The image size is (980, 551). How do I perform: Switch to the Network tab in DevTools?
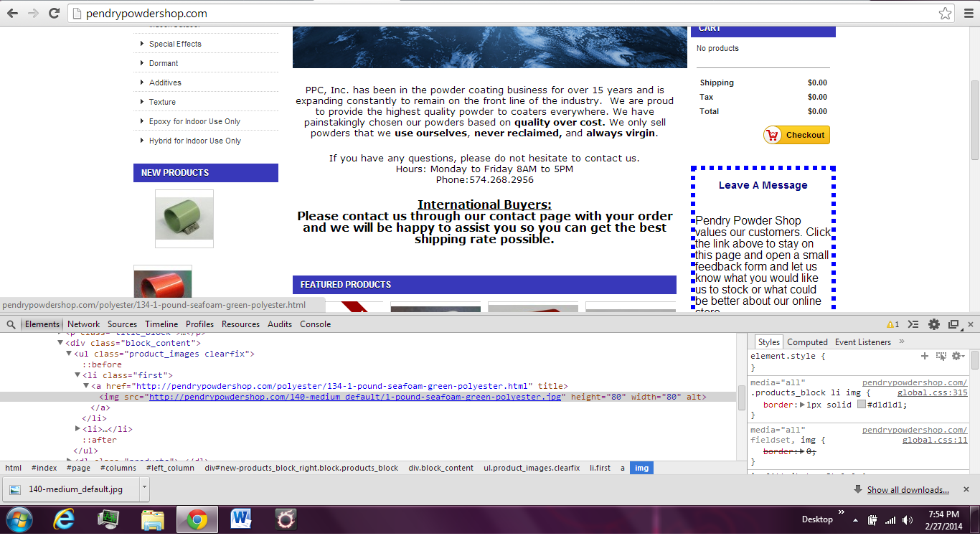tap(84, 324)
